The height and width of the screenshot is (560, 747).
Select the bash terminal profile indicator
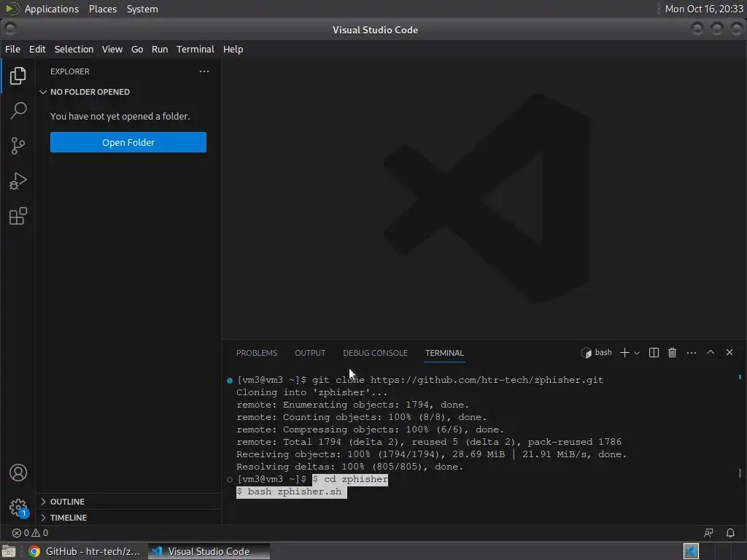(x=597, y=352)
